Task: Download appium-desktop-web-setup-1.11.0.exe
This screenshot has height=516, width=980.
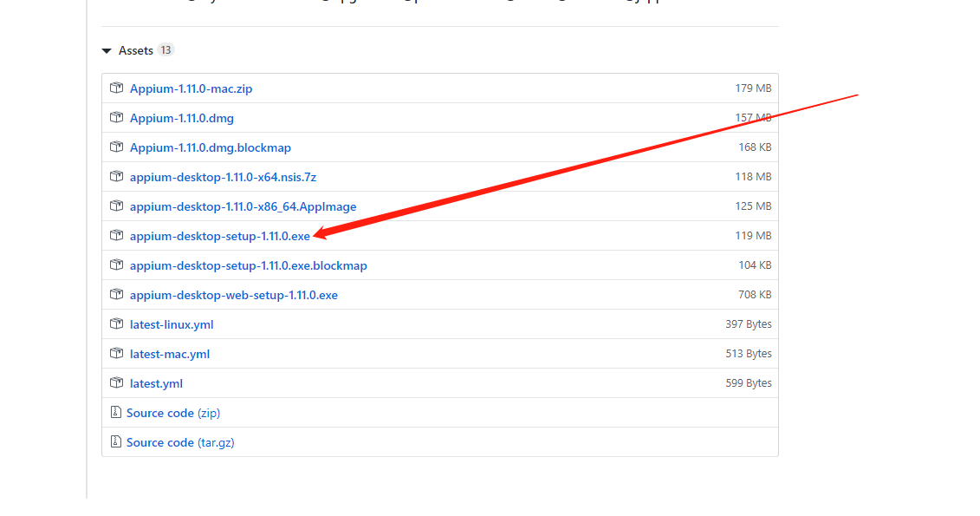Action: point(234,295)
